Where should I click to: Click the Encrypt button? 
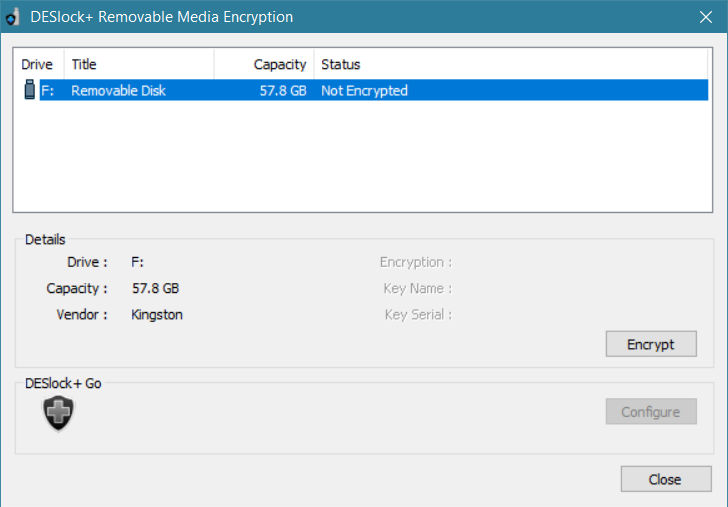coord(651,344)
